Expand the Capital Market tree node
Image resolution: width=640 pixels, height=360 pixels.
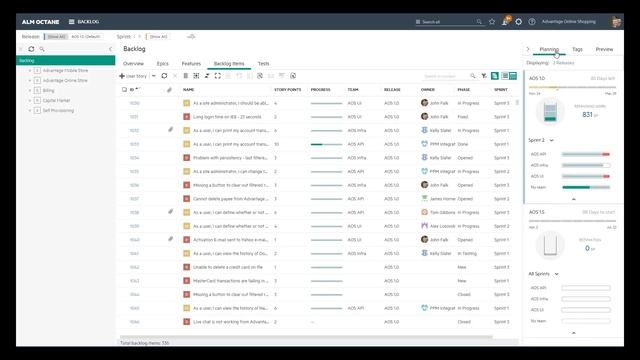[x=29, y=100]
